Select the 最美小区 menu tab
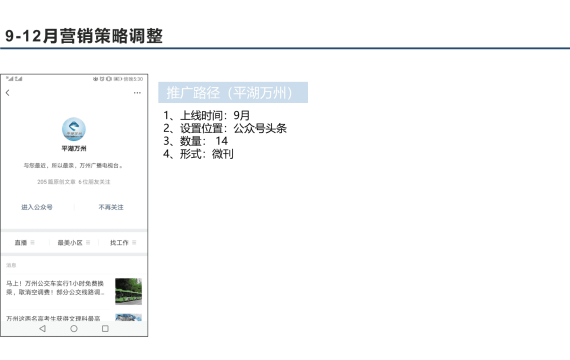This screenshot has width=570, height=360. [70, 243]
